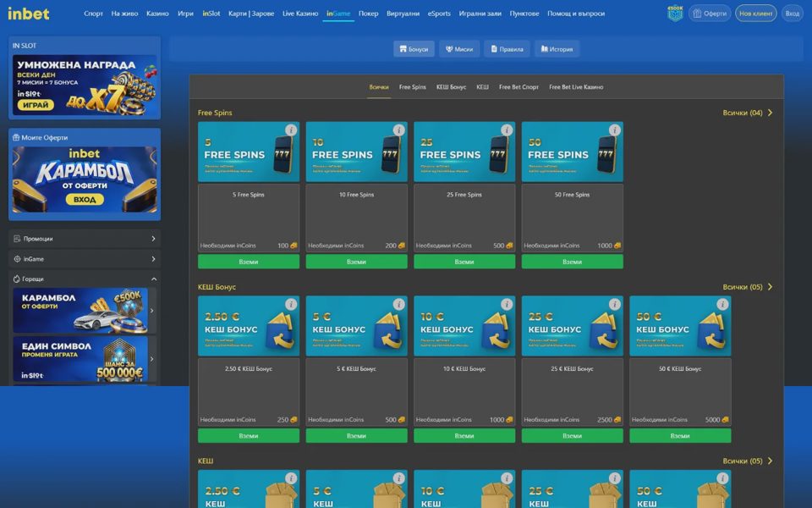View all Free Spins via Всички (04)

tap(747, 113)
